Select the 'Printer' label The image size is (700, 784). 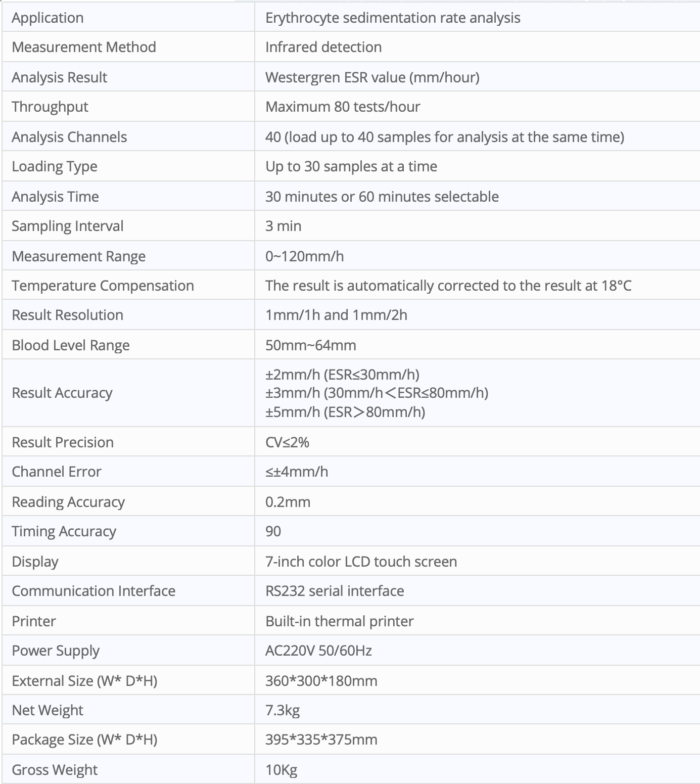34,621
